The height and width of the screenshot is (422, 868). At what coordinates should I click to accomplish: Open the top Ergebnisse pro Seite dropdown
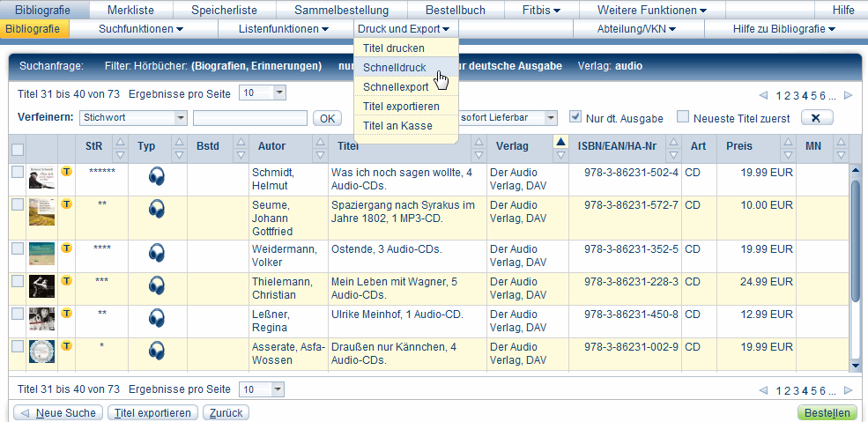point(279,93)
